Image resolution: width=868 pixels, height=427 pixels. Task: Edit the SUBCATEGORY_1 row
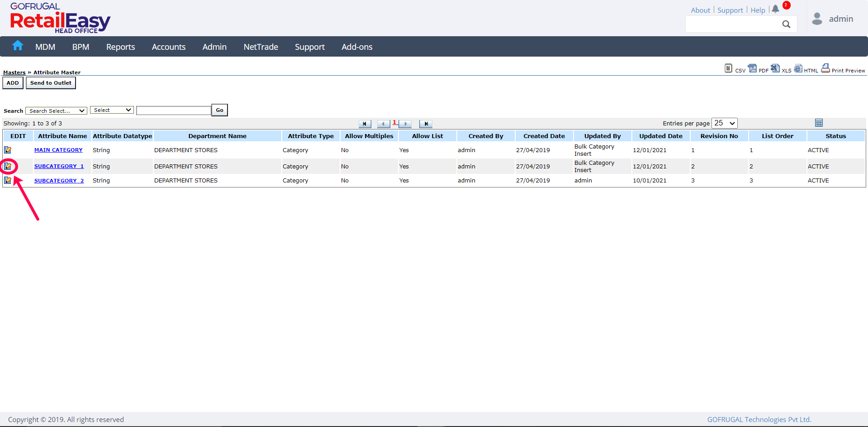(8, 166)
